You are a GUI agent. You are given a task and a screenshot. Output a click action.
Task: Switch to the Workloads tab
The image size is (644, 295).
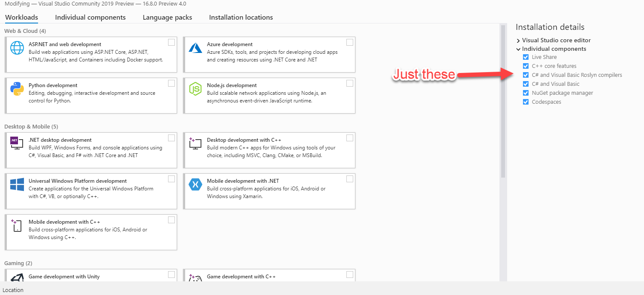[21, 18]
